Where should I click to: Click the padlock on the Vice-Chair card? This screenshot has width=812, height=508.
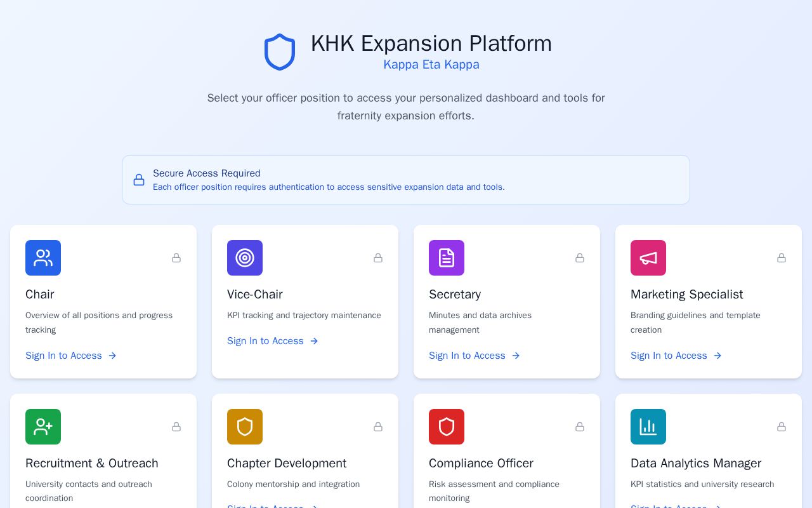pos(378,258)
